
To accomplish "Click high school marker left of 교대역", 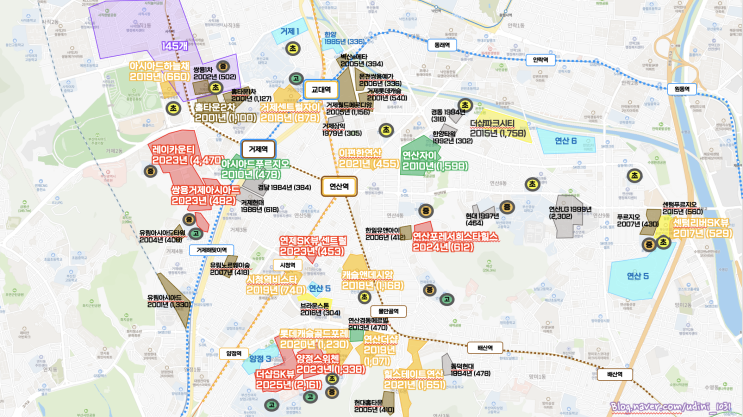I will coord(296,79).
